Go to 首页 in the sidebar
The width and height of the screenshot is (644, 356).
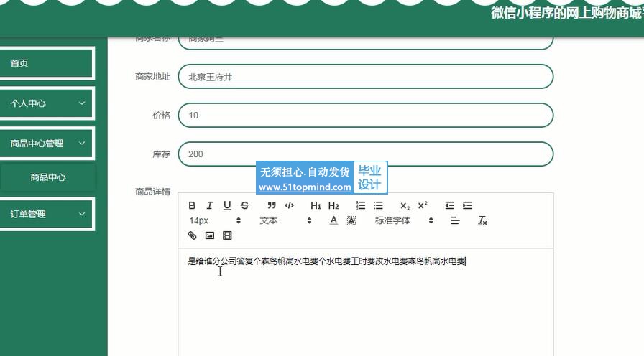[x=47, y=63]
